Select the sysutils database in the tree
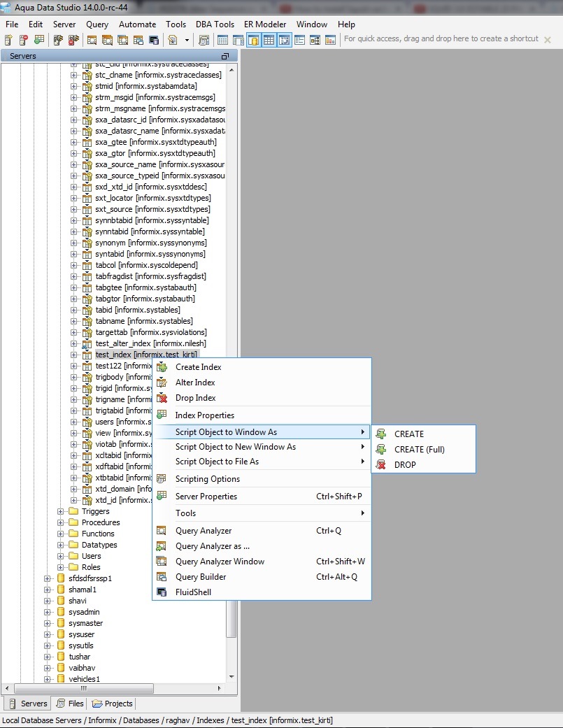The width and height of the screenshot is (563, 728). [80, 645]
